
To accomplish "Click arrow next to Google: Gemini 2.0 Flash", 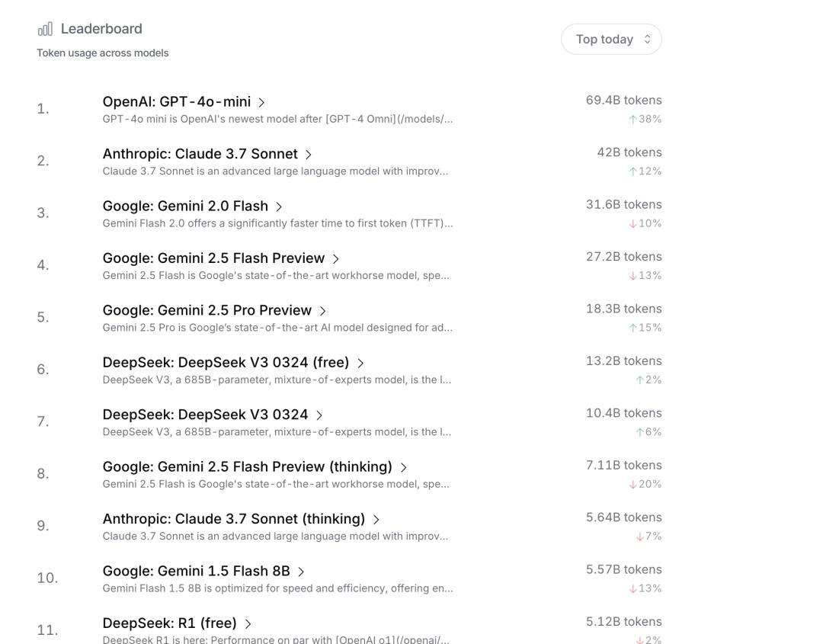I will point(279,207).
